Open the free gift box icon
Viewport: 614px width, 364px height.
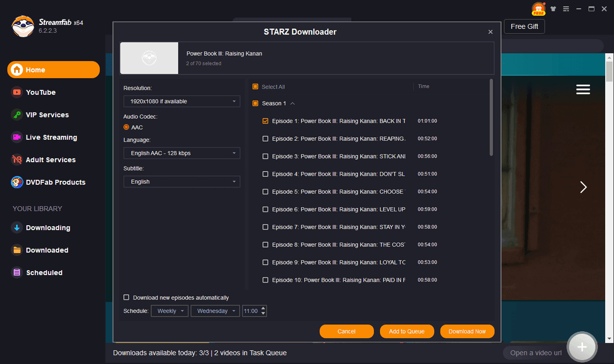click(x=538, y=8)
